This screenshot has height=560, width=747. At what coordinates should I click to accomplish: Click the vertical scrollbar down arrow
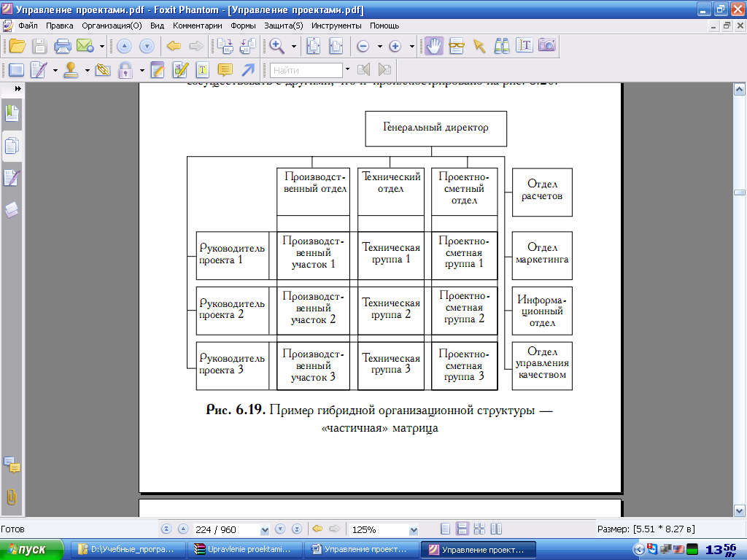[x=740, y=511]
